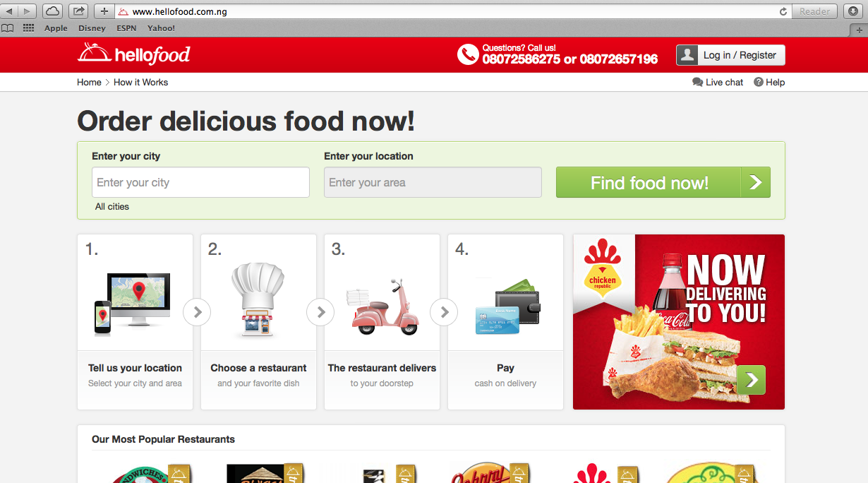Open Live chat link

point(718,82)
